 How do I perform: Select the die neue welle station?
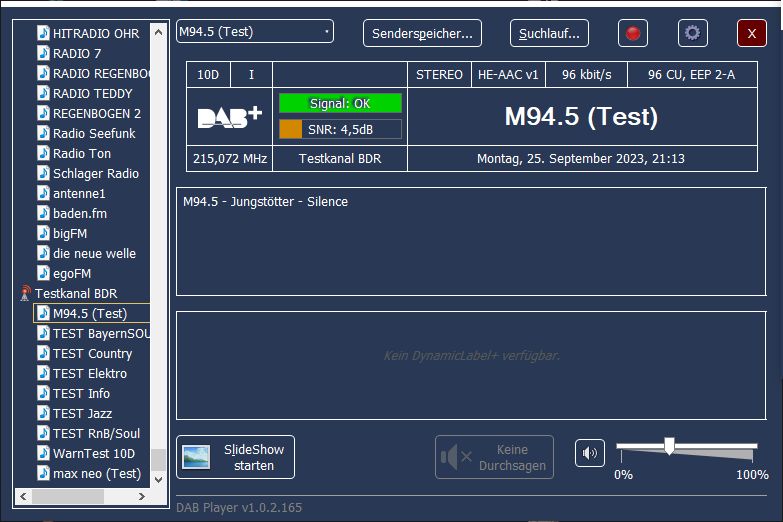click(94, 253)
